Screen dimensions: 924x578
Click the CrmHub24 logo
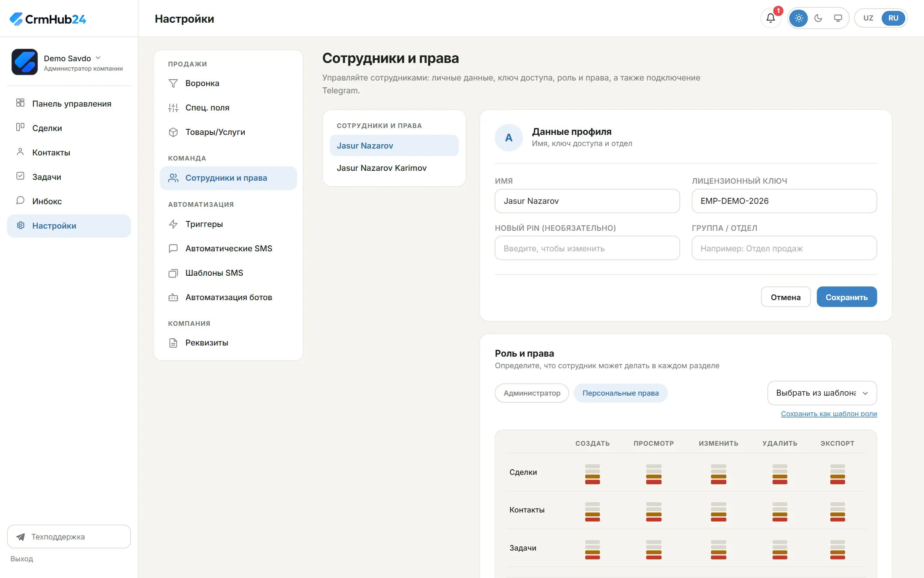(x=48, y=19)
